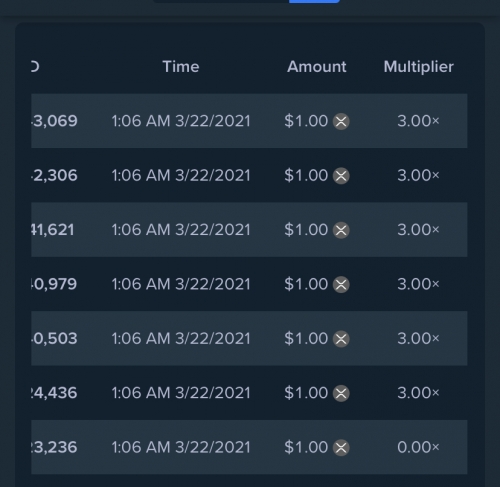Open the bet ID ending in 1,621
500x487 pixels.
pos(53,230)
